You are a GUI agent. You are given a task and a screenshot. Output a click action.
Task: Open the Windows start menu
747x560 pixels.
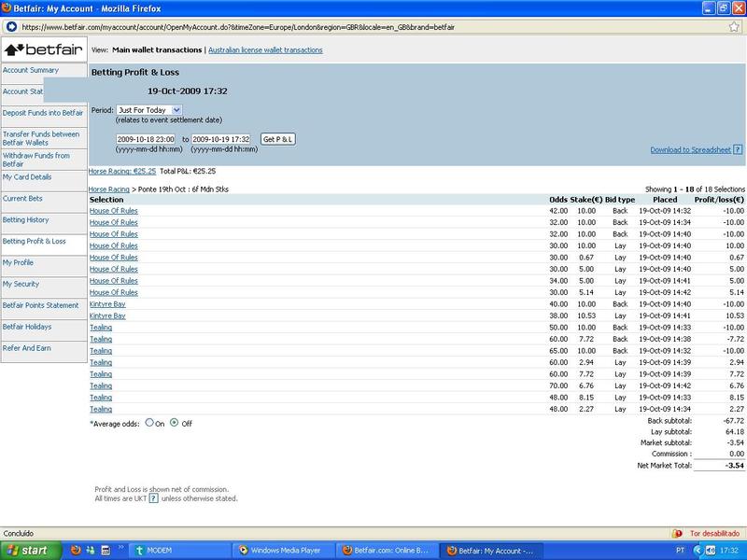click(30, 551)
